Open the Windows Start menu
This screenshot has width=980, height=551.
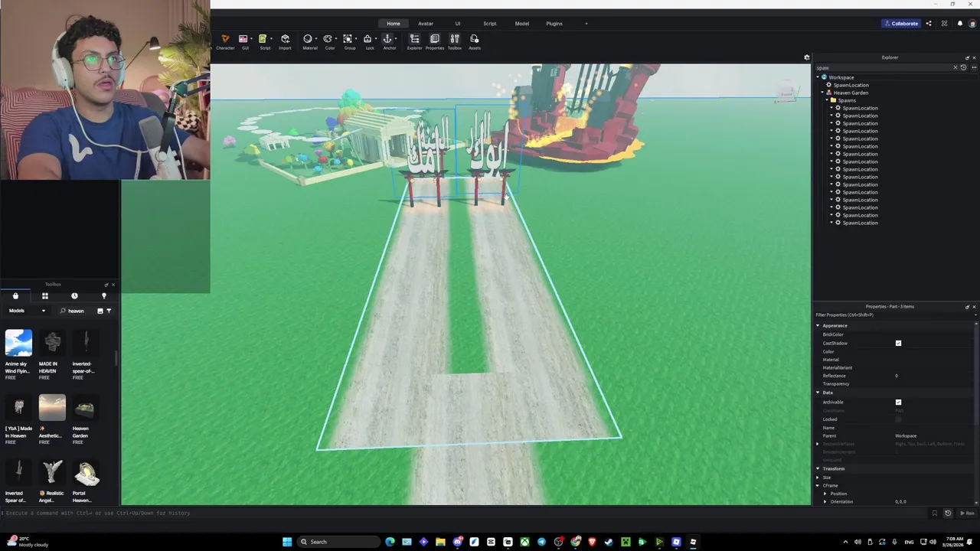[287, 542]
